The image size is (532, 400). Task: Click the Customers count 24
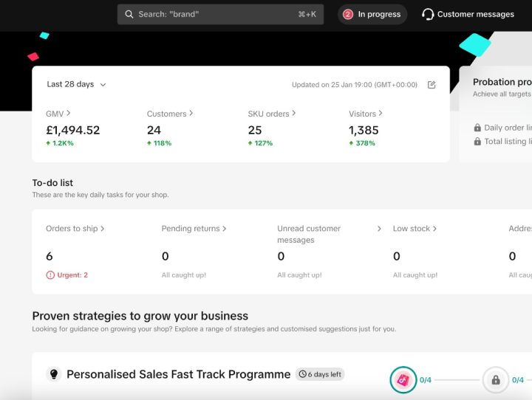[x=154, y=130]
